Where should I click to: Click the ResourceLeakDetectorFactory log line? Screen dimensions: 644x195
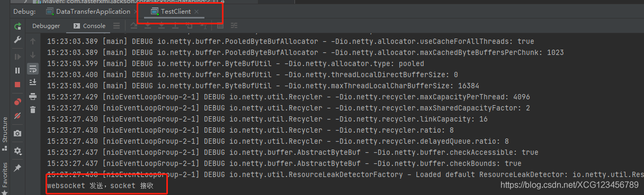(345, 174)
